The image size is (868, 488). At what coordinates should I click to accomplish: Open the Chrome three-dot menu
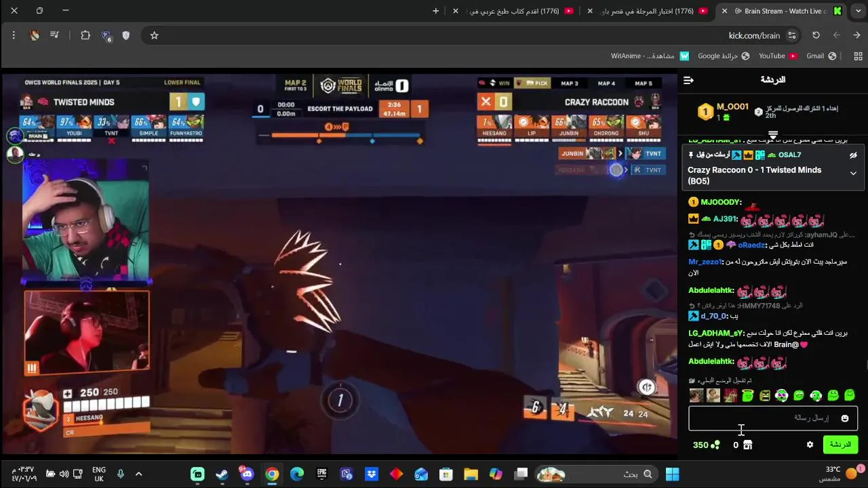(14, 35)
